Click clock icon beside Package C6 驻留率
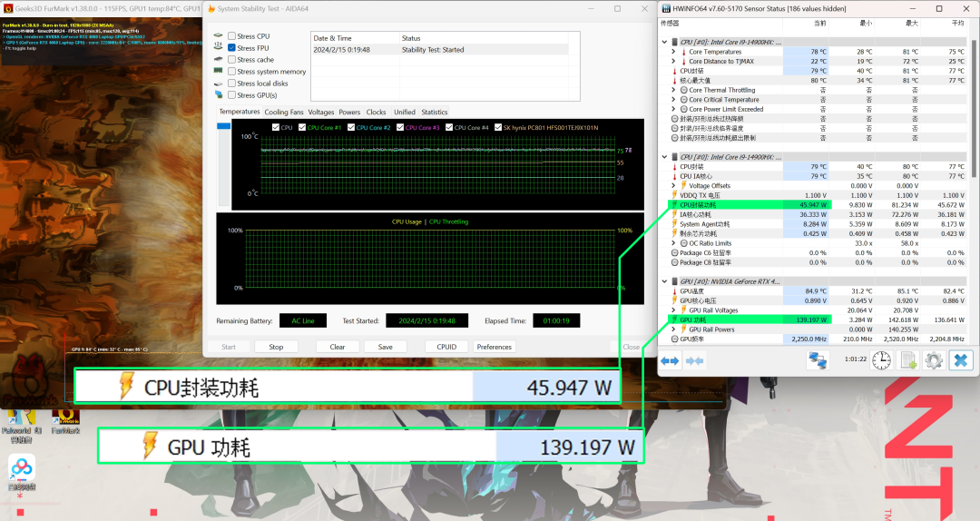Image resolution: width=980 pixels, height=521 pixels. tap(674, 252)
